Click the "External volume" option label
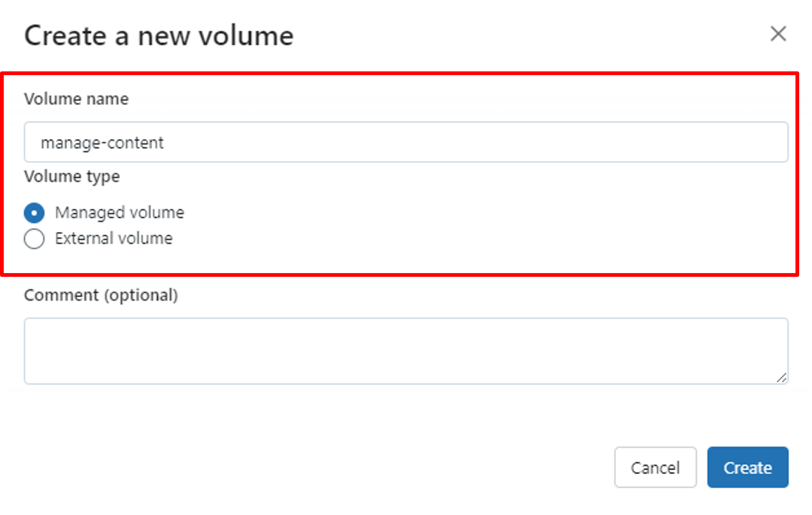This screenshot has width=812, height=515. [114, 239]
